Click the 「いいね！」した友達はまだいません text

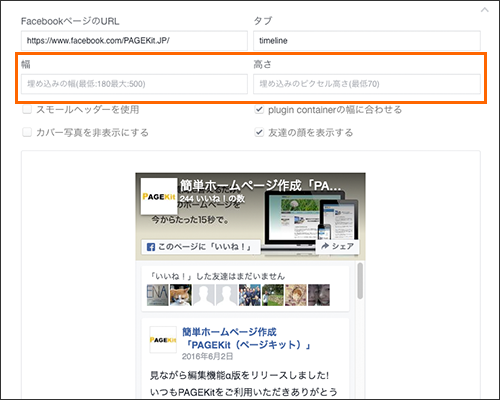point(217,276)
